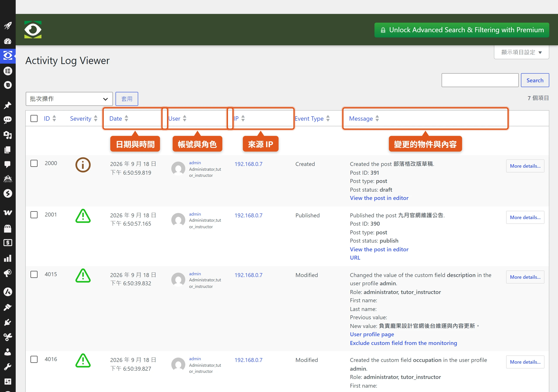Click the URL link for event 2001
This screenshot has height=392, width=558.
pyautogui.click(x=355, y=258)
